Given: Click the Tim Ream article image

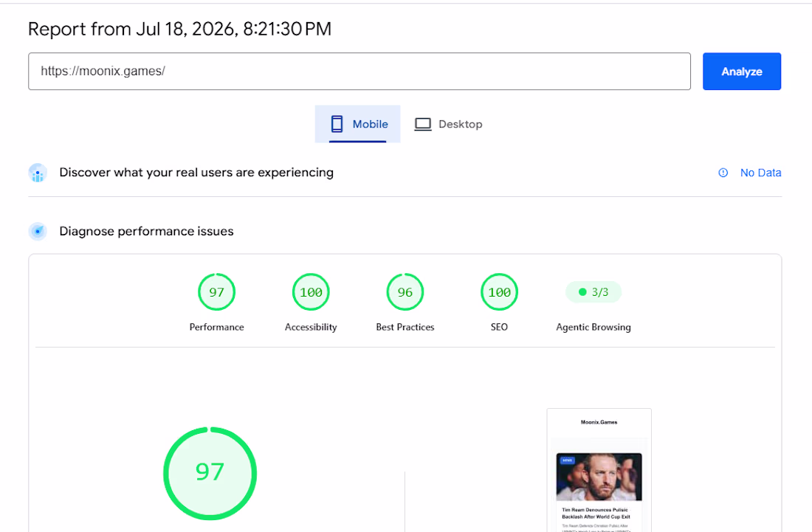Looking at the screenshot, I should click(x=599, y=477).
